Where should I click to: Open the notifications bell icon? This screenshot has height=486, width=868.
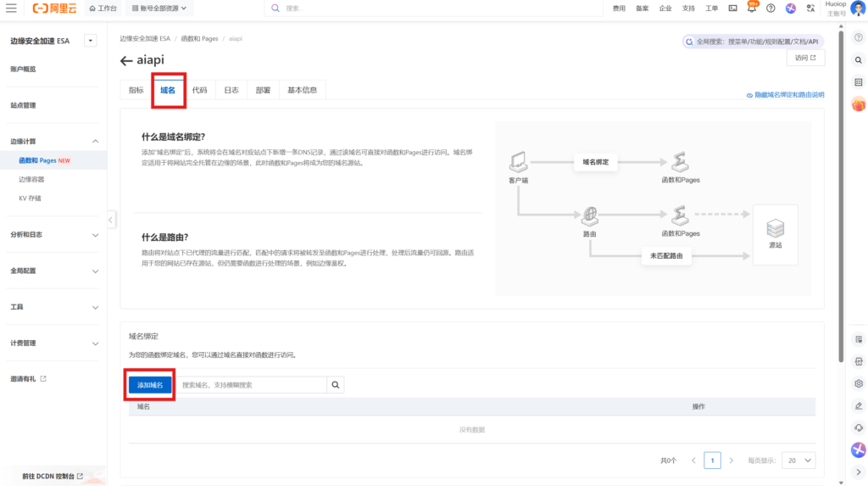coord(752,8)
